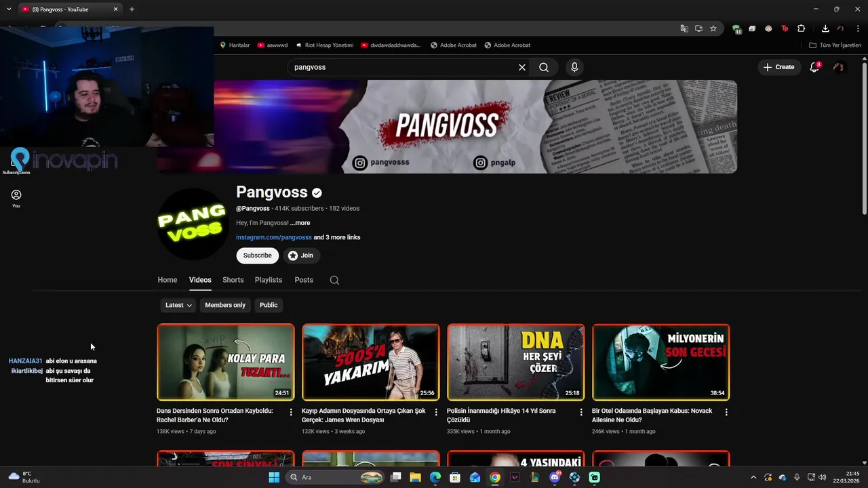The image size is (868, 488).
Task: Click the YouTube search magnifier button
Action: [x=544, y=67]
